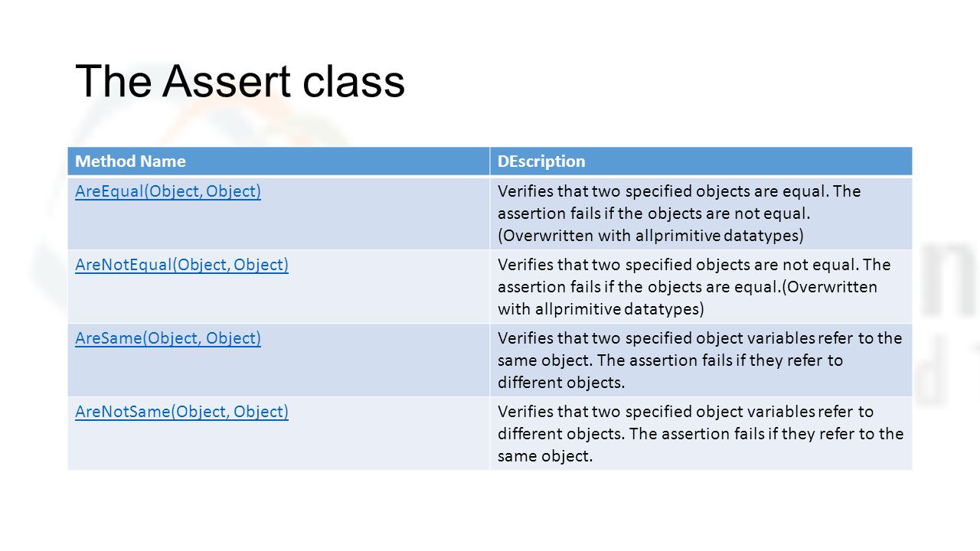
Task: Click text 'different objects.' in AreSame row
Action: click(561, 383)
